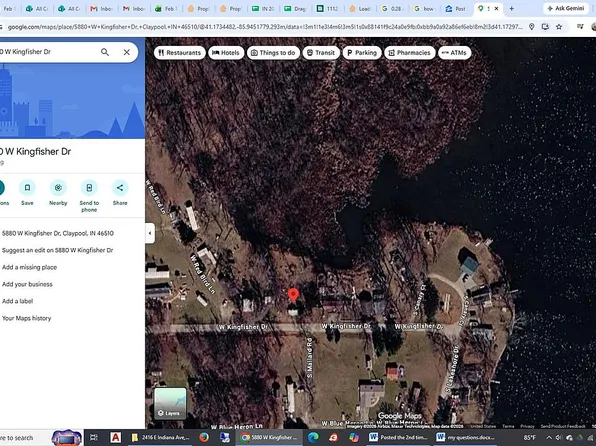Select the Hotels filter chip

[x=226, y=53]
